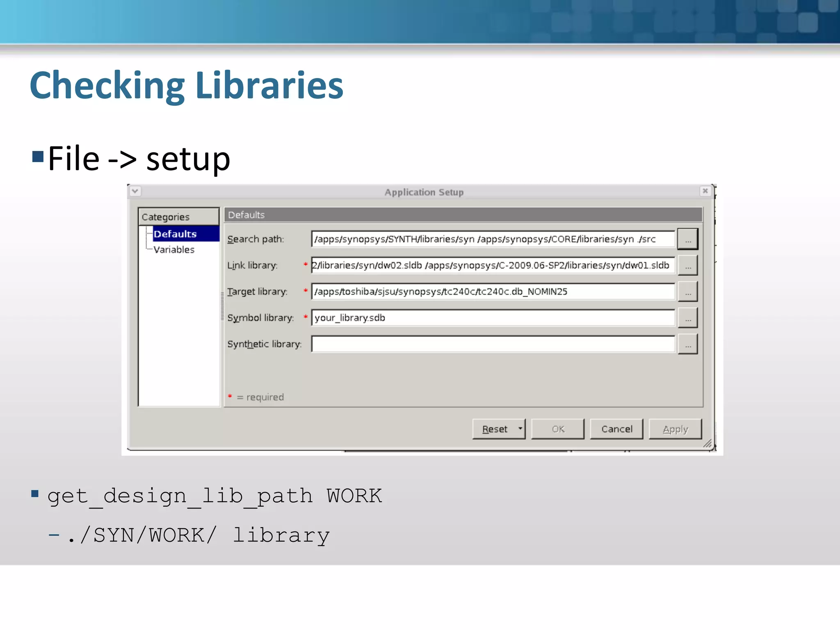
Task: Click the Link library label
Action: (252, 265)
